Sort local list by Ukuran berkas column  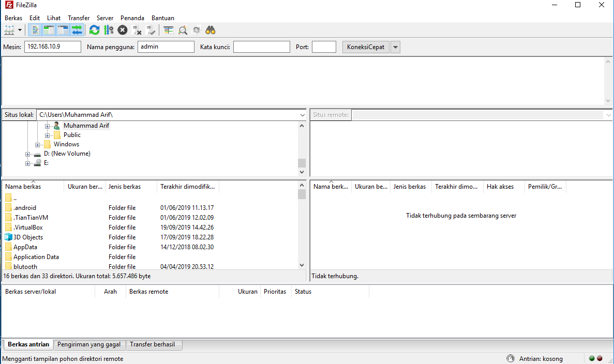(x=85, y=187)
